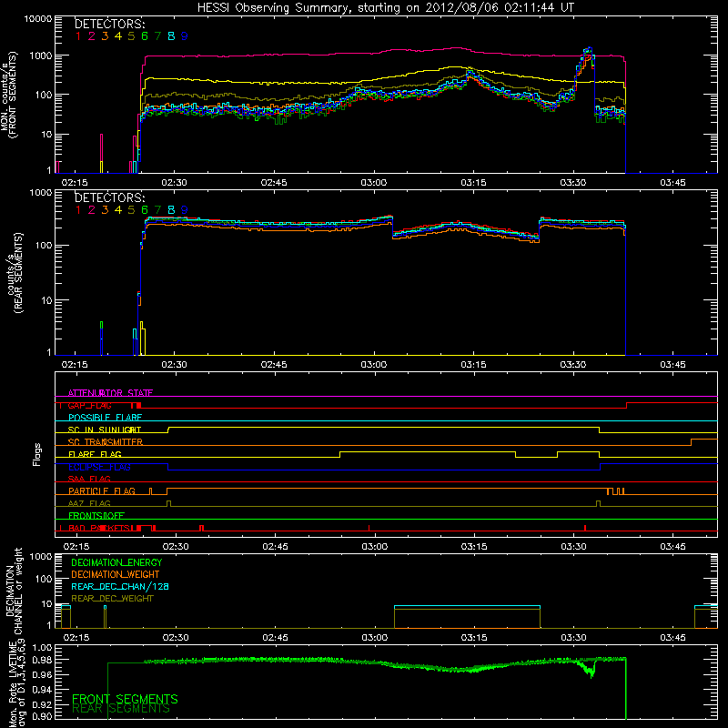Click the ECLIPSE_FLAG label
The width and height of the screenshot is (728, 728).
[99, 467]
